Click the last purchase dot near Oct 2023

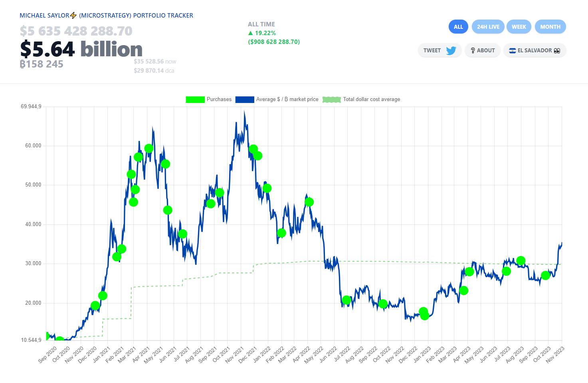(x=545, y=275)
